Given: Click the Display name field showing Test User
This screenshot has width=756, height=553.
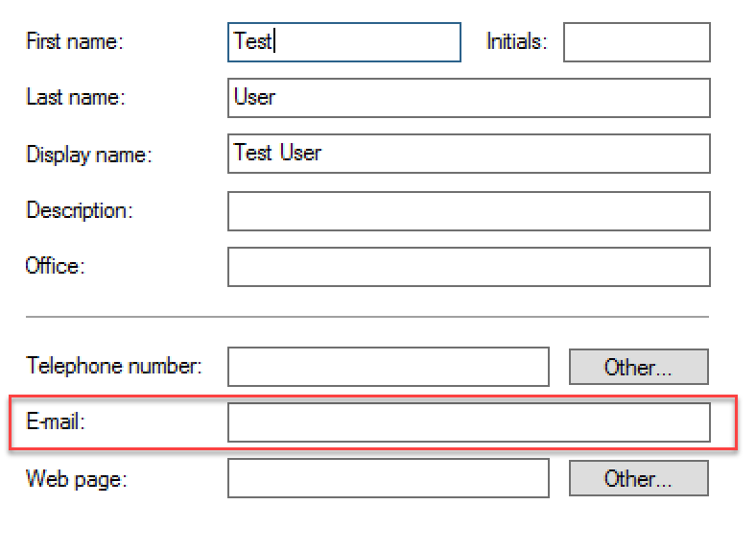Looking at the screenshot, I should click(468, 154).
